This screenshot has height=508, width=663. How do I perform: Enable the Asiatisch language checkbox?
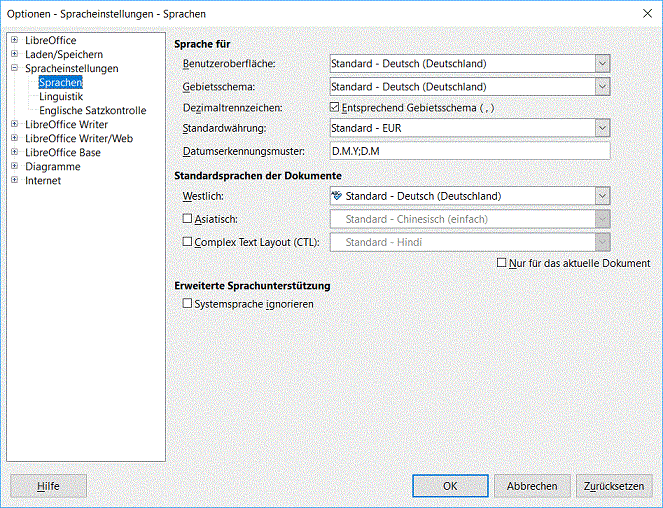(187, 218)
